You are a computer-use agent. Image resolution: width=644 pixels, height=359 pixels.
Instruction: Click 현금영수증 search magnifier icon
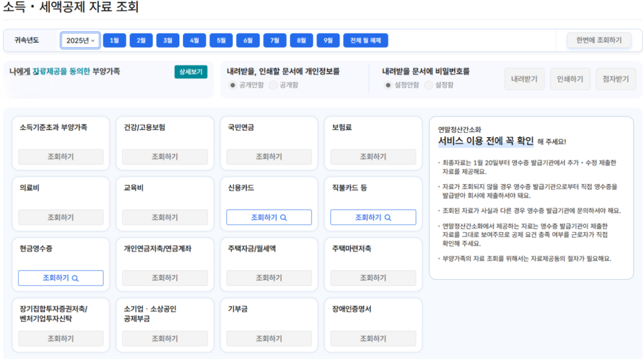75,278
